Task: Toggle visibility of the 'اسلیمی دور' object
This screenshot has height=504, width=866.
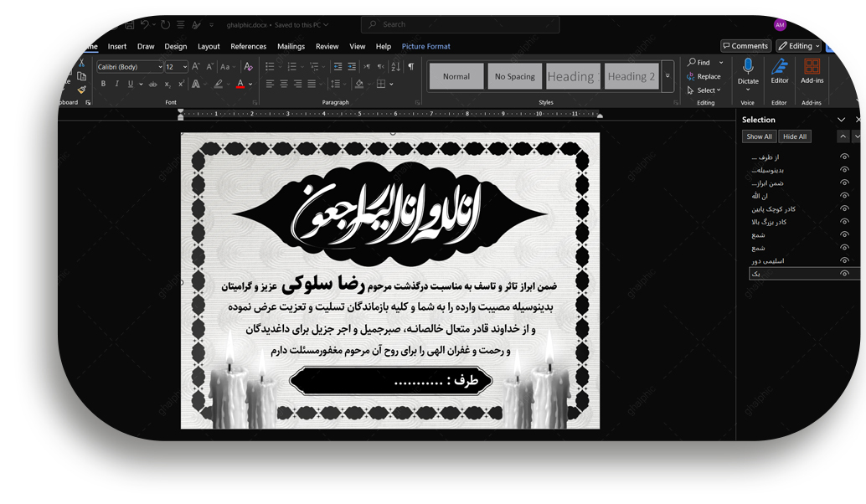Action: tap(844, 260)
